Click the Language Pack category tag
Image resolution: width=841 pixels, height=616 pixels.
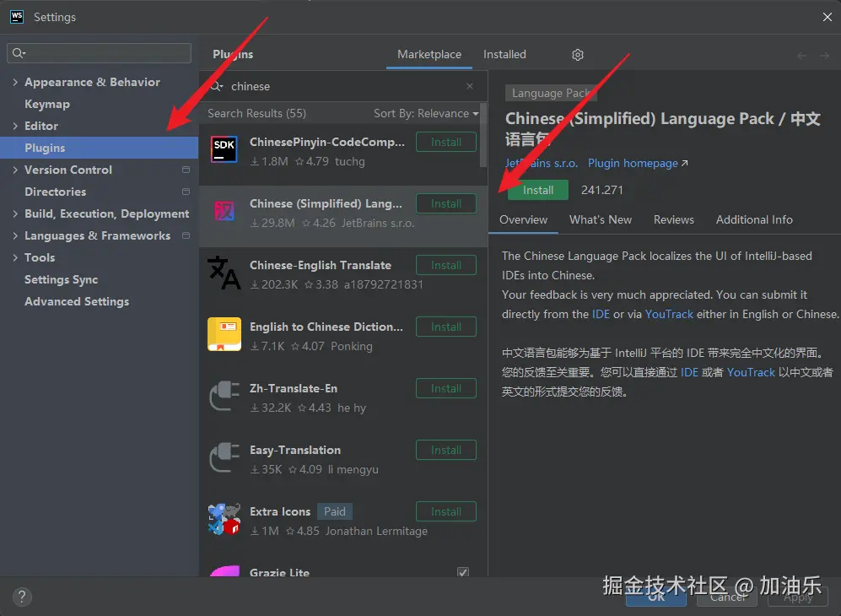[551, 93]
